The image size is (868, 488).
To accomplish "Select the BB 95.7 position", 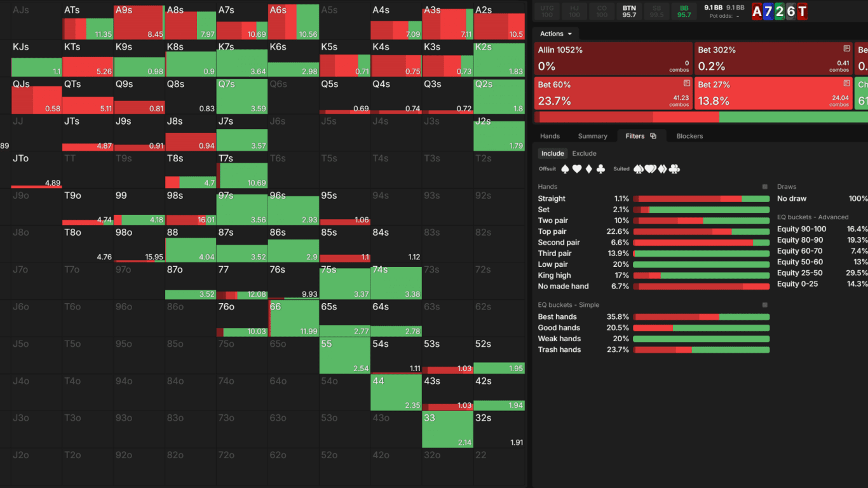I will [x=684, y=11].
